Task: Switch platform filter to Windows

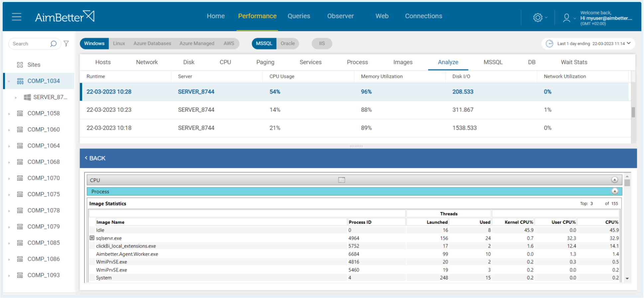Action: [94, 44]
